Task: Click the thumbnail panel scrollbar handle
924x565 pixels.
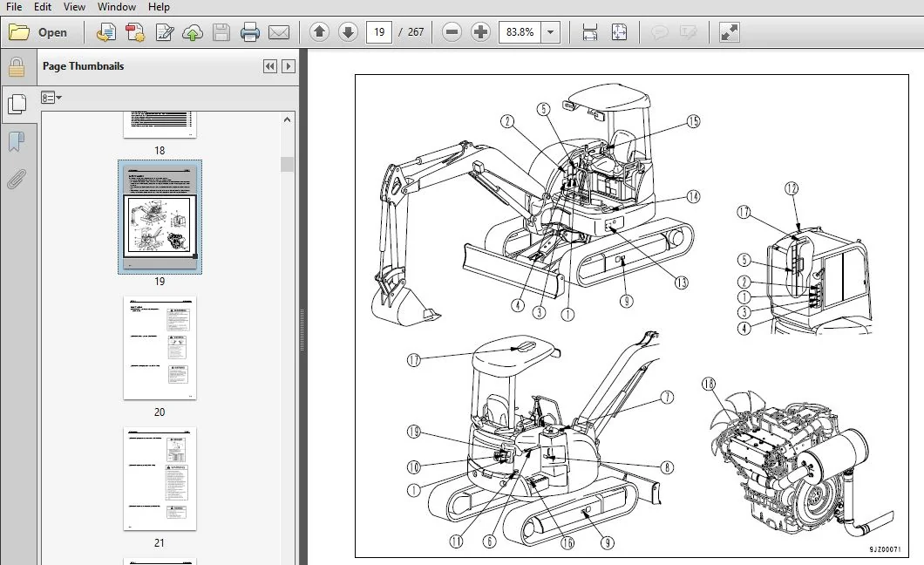Action: [287, 165]
